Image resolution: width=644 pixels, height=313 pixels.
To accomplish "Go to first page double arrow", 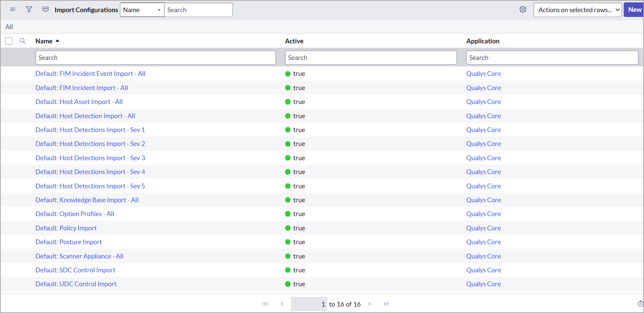I will 265,304.
